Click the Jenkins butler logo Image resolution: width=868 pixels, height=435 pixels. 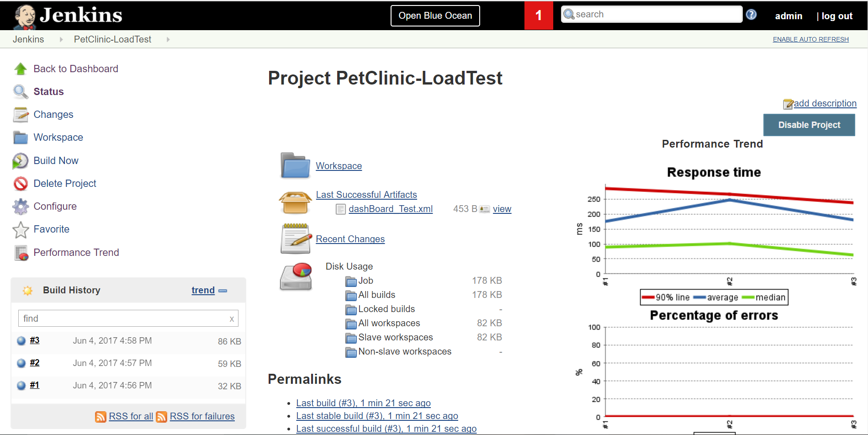point(24,16)
